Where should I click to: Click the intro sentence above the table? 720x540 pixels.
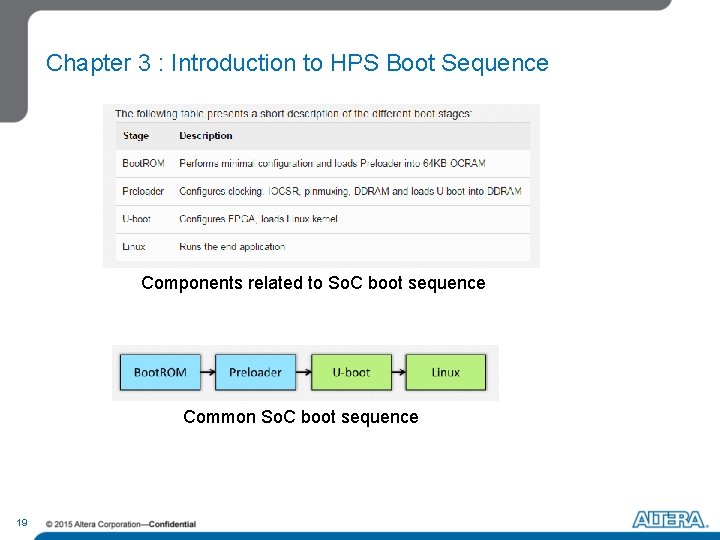pyautogui.click(x=293, y=113)
